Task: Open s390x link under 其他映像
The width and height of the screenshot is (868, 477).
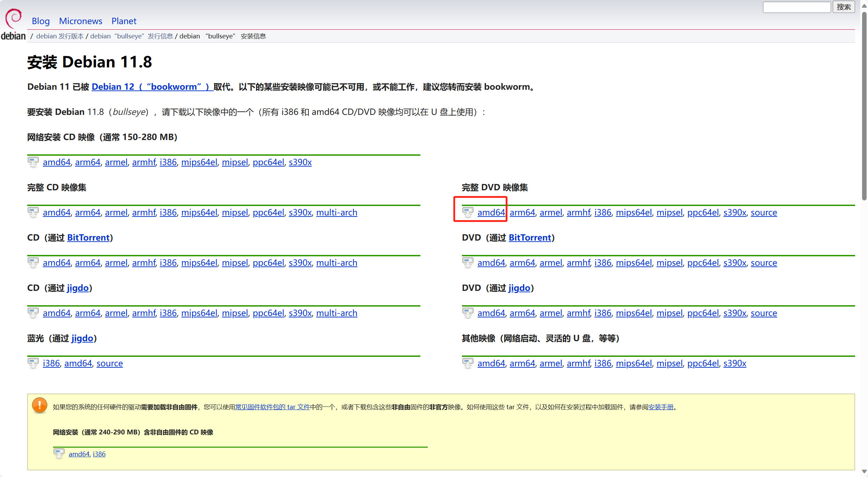Action: point(735,363)
